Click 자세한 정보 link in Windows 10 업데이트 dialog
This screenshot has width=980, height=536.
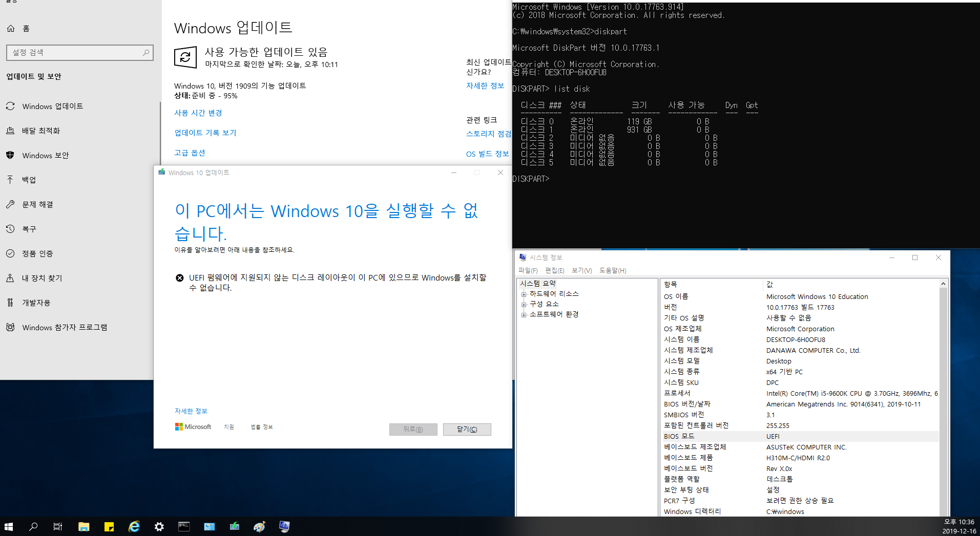tap(191, 411)
